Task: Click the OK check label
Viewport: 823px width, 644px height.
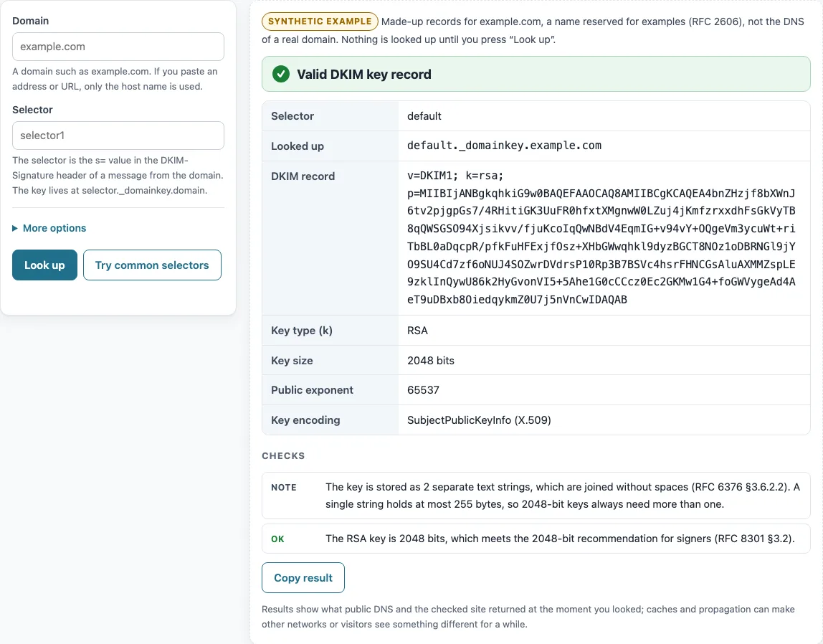Action: click(277, 539)
